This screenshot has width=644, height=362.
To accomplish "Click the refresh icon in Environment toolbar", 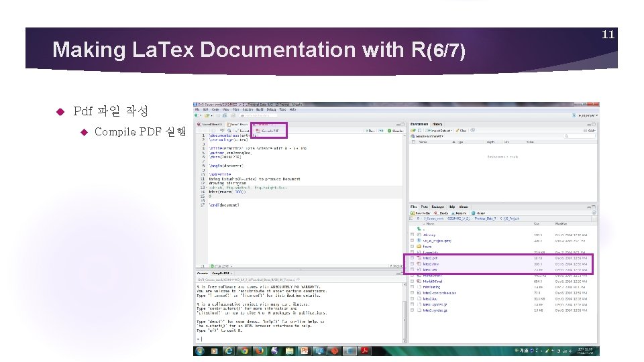I will point(473,131).
